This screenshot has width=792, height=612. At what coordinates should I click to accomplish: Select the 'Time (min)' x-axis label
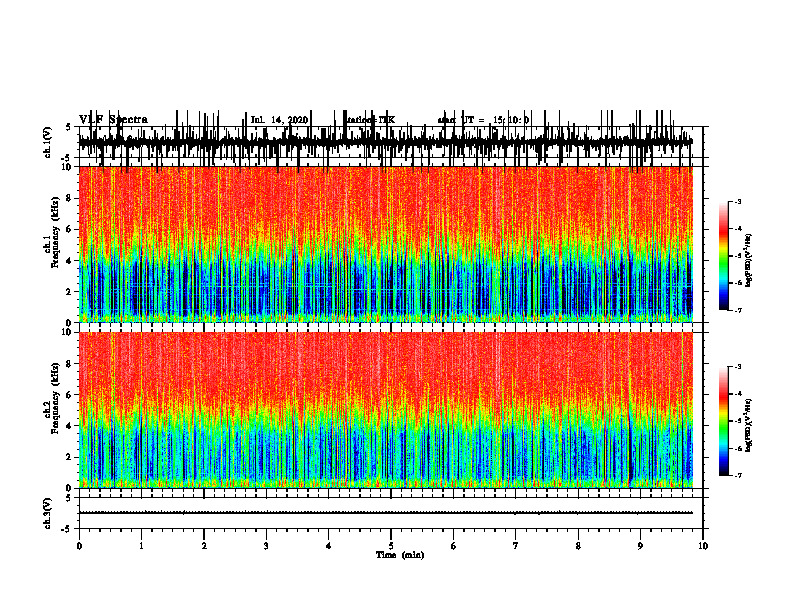coord(400,555)
